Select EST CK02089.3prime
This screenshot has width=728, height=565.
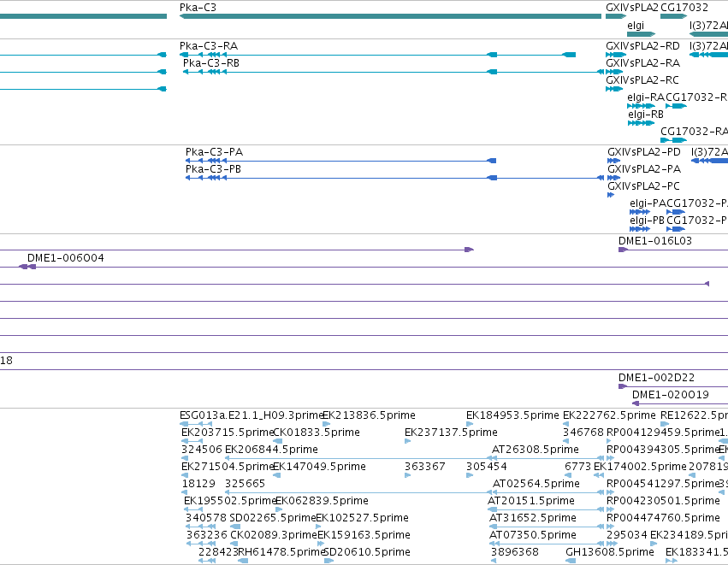point(274,536)
